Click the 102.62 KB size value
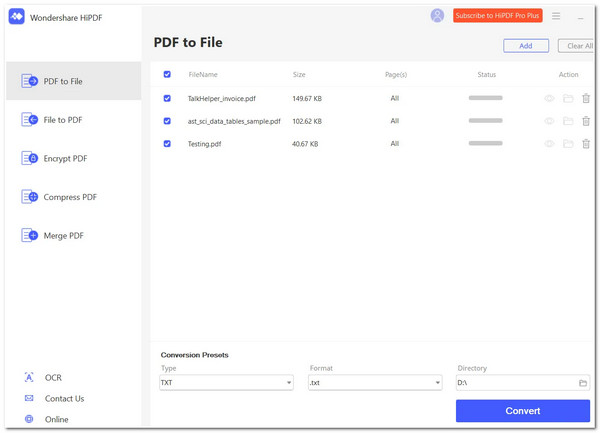Screen dimensions: 600x433 tap(307, 121)
